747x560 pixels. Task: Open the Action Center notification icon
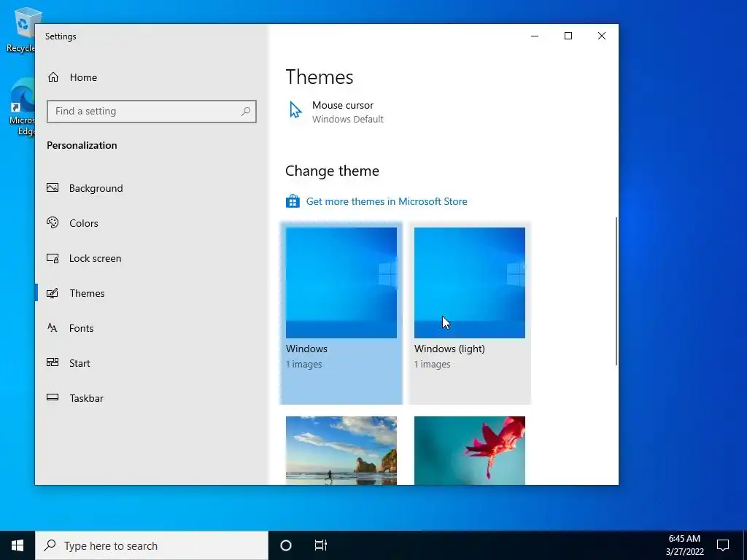point(723,545)
